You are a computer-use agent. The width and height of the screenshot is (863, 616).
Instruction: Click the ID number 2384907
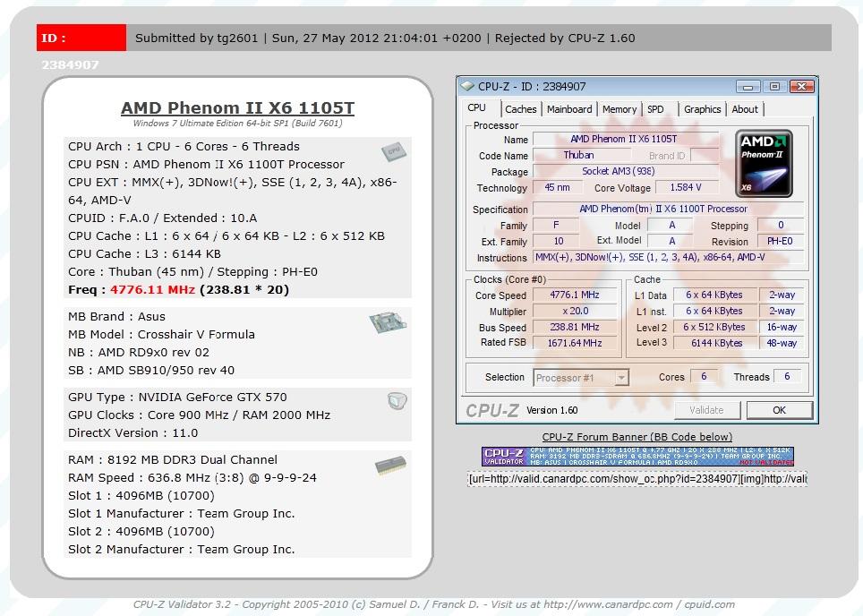pyautogui.click(x=71, y=65)
